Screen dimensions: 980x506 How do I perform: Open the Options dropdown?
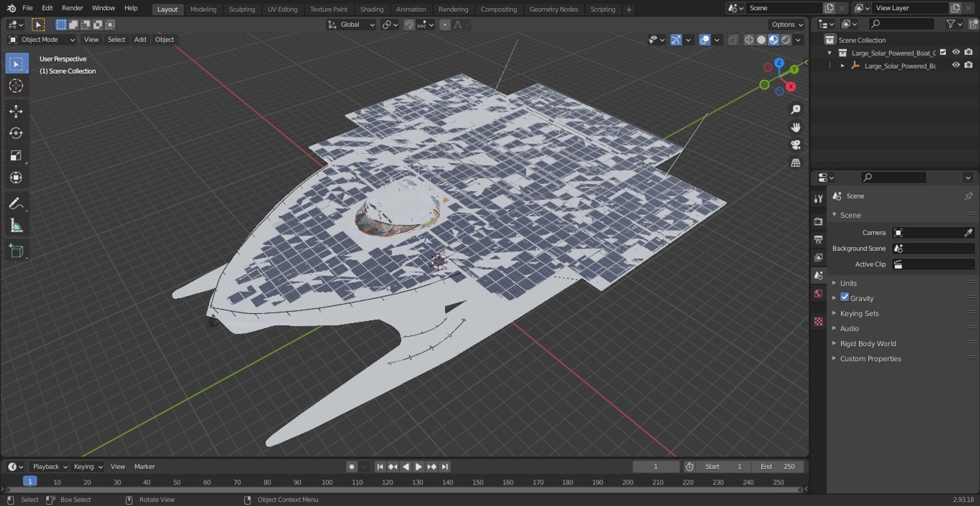coord(787,25)
